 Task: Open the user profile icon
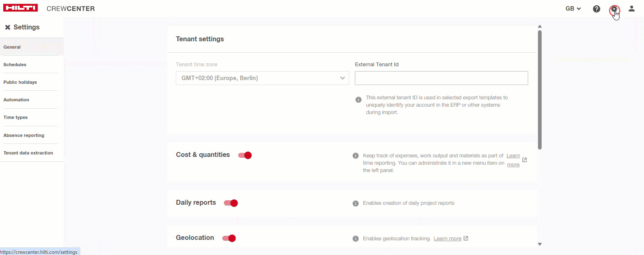(631, 9)
